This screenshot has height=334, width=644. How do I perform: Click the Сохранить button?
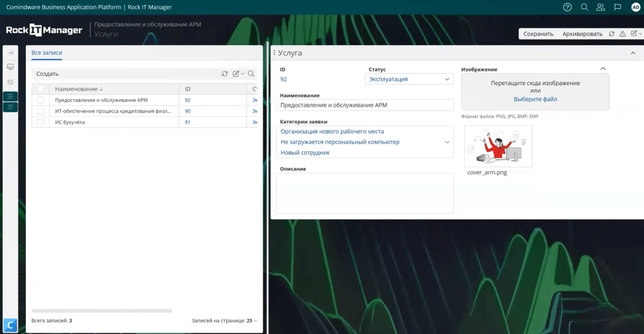click(x=538, y=34)
